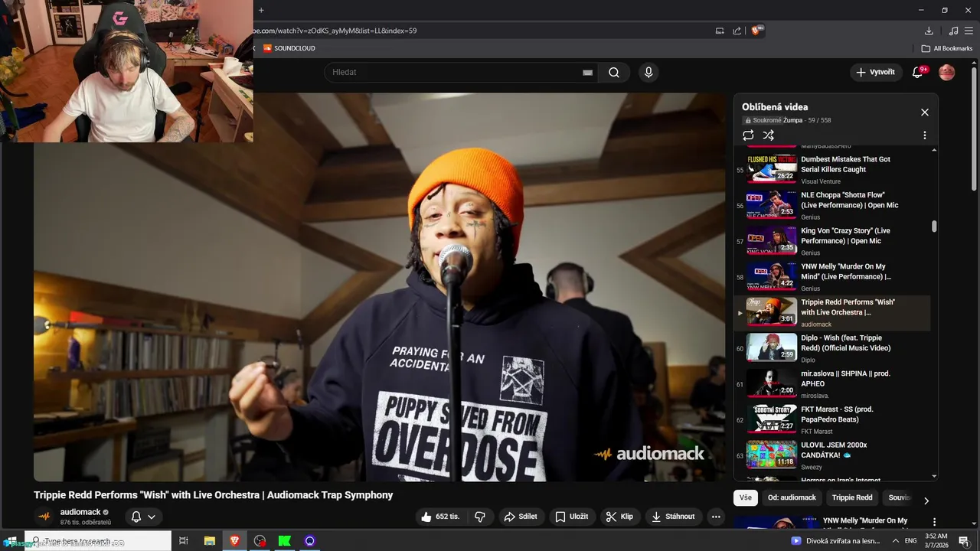Switch to Brave browser taskbar icon
The image size is (980, 551).
(234, 540)
